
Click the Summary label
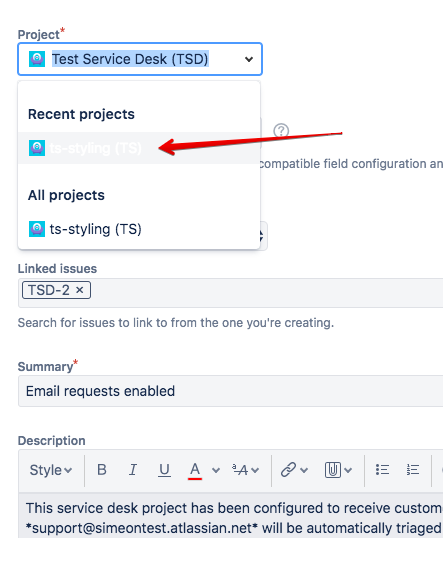(x=45, y=367)
